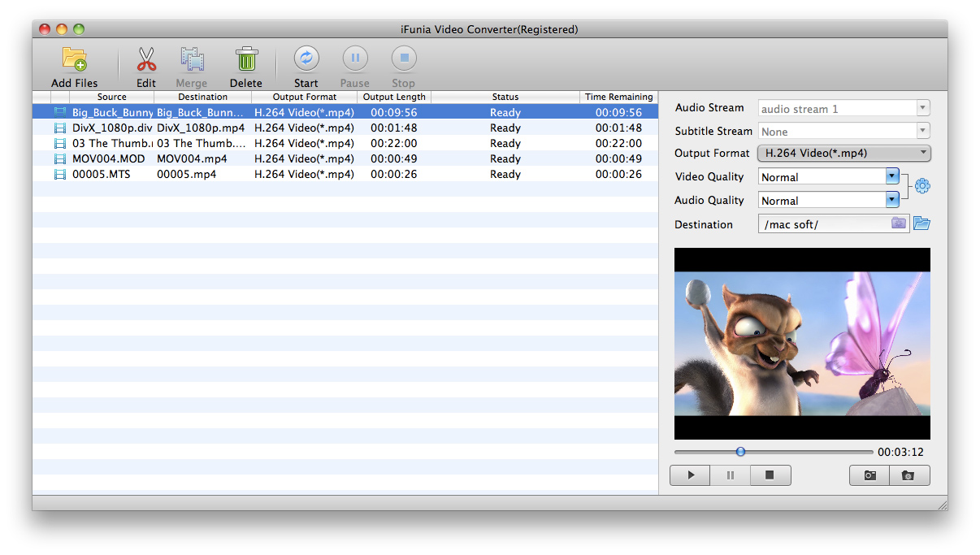Expand the Output Format dropdown

tap(844, 153)
